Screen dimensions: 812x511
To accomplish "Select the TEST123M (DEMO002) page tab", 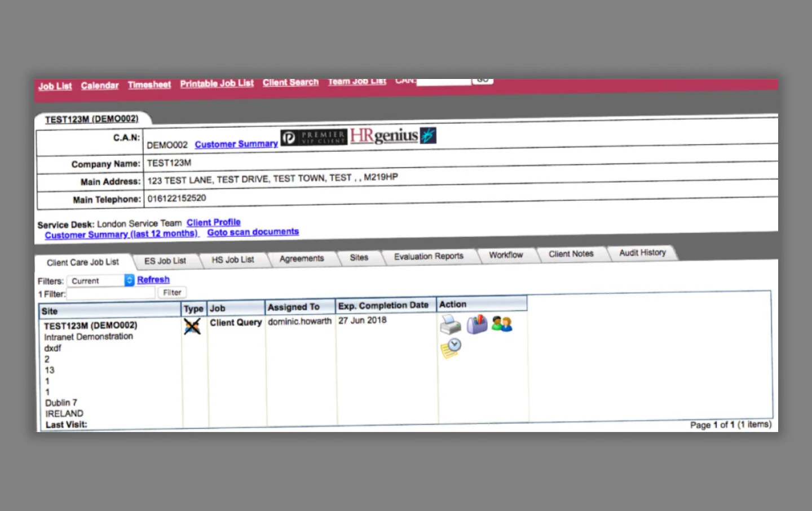I will [92, 119].
